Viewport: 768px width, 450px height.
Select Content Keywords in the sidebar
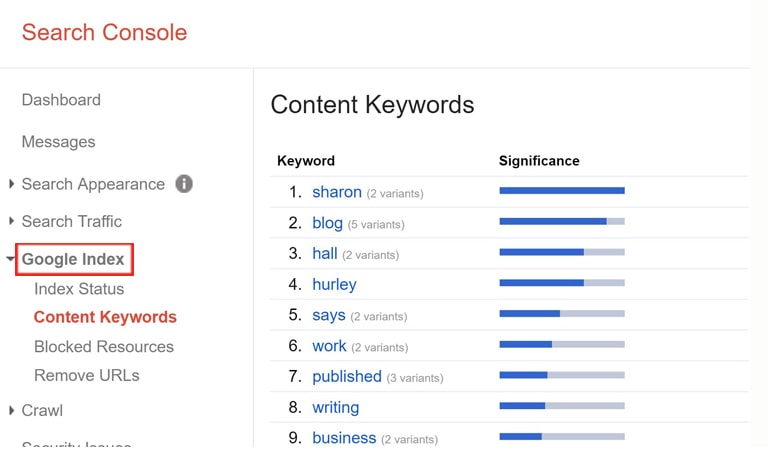(x=105, y=317)
